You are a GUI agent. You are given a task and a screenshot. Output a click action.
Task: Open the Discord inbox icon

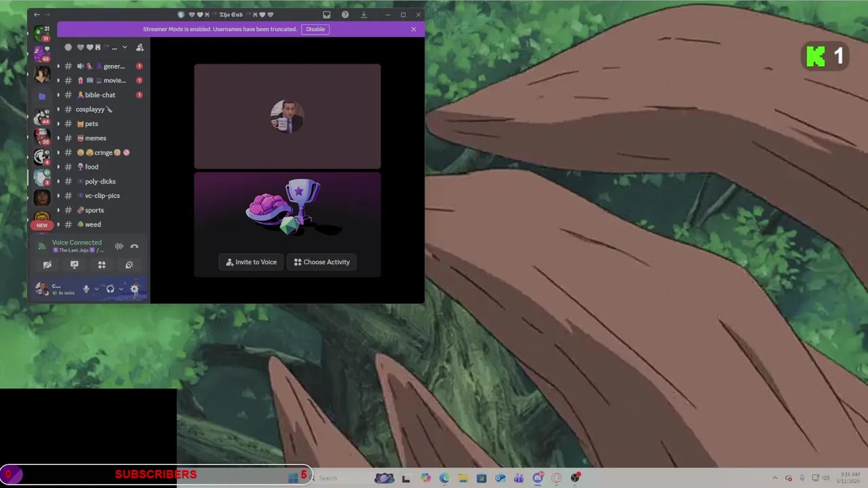(327, 14)
